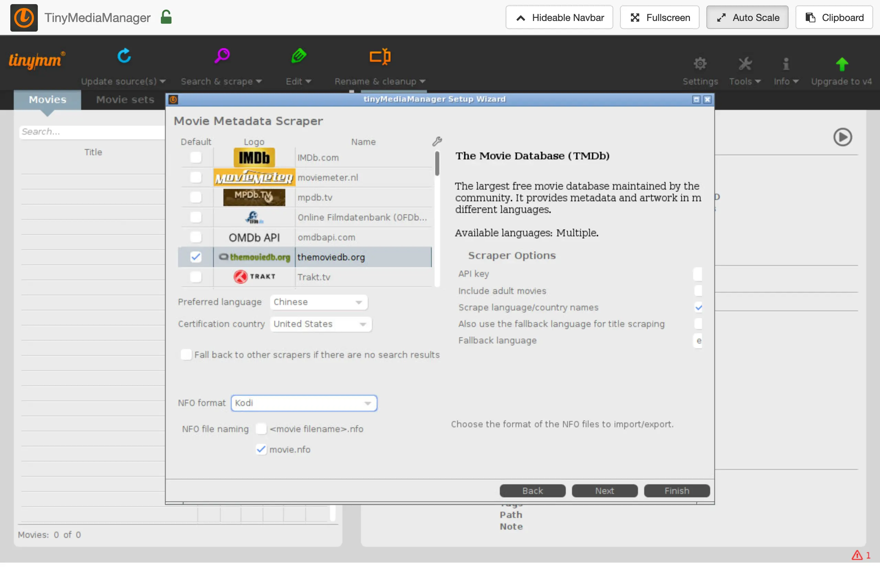Viewport: 880px width, 588px height.
Task: Click the MovieMeter logo
Action: [254, 177]
